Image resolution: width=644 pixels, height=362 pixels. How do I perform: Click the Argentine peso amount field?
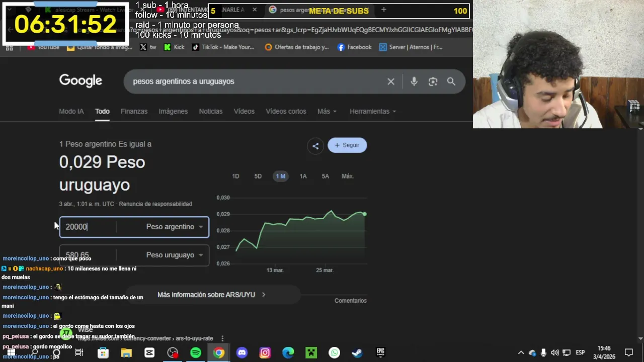click(88, 227)
